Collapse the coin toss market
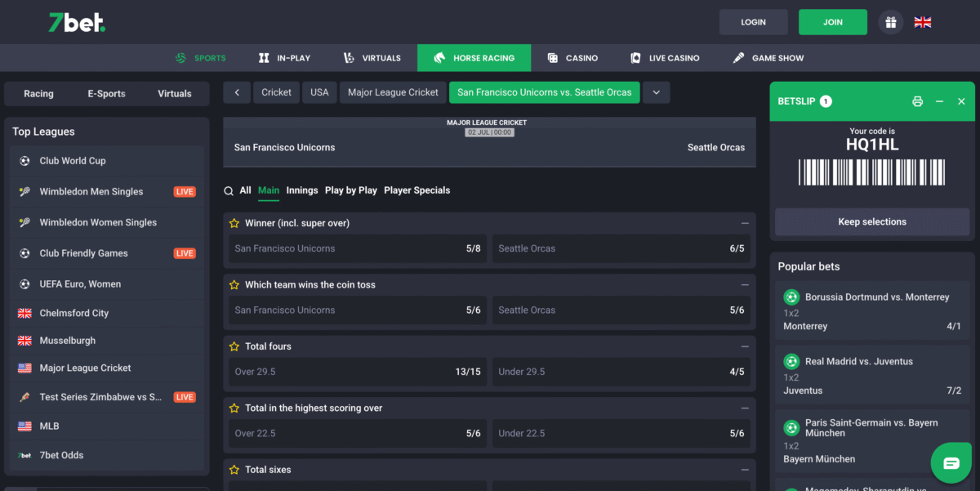Image resolution: width=980 pixels, height=491 pixels. click(745, 285)
